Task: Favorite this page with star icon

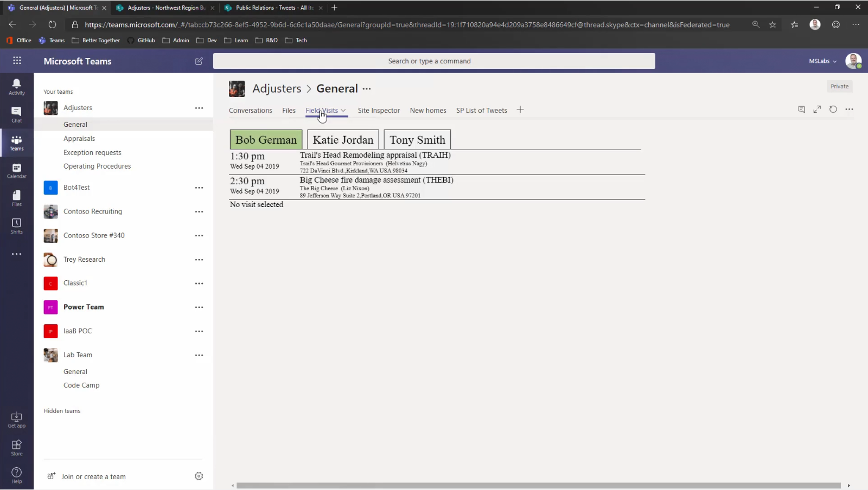Action: tap(773, 24)
